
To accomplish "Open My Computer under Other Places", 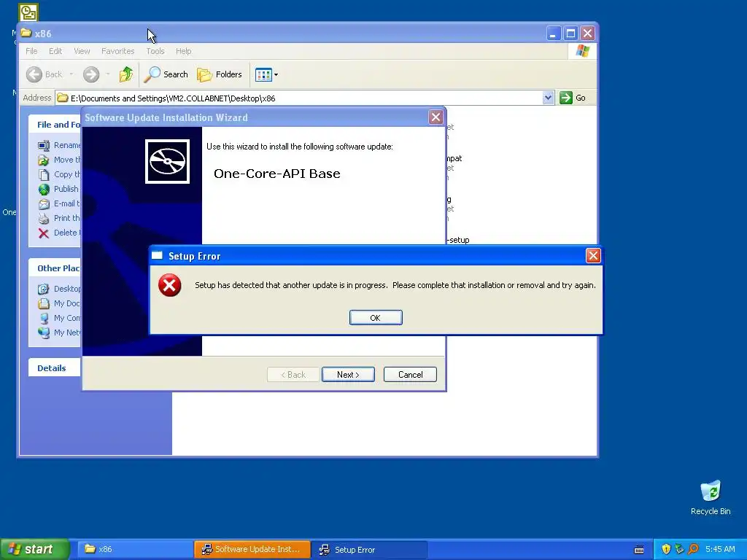I will (59, 318).
